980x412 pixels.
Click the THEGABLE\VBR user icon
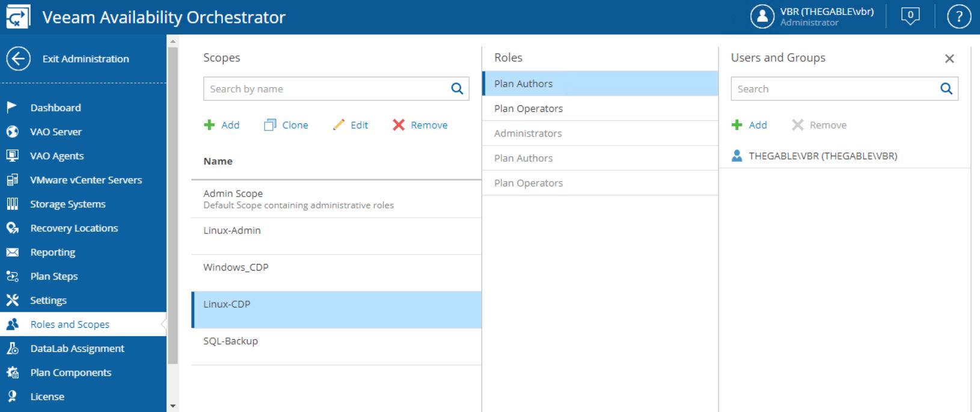click(737, 156)
